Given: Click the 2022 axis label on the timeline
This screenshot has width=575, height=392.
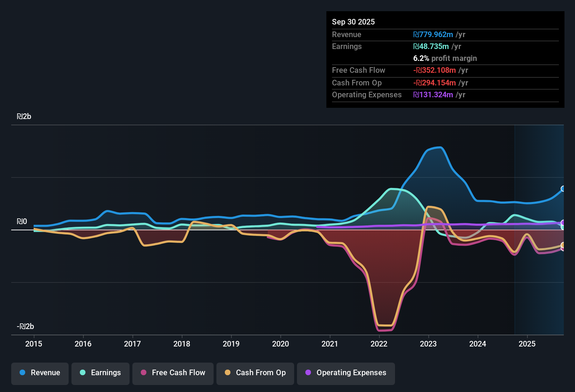Looking at the screenshot, I should [379, 344].
